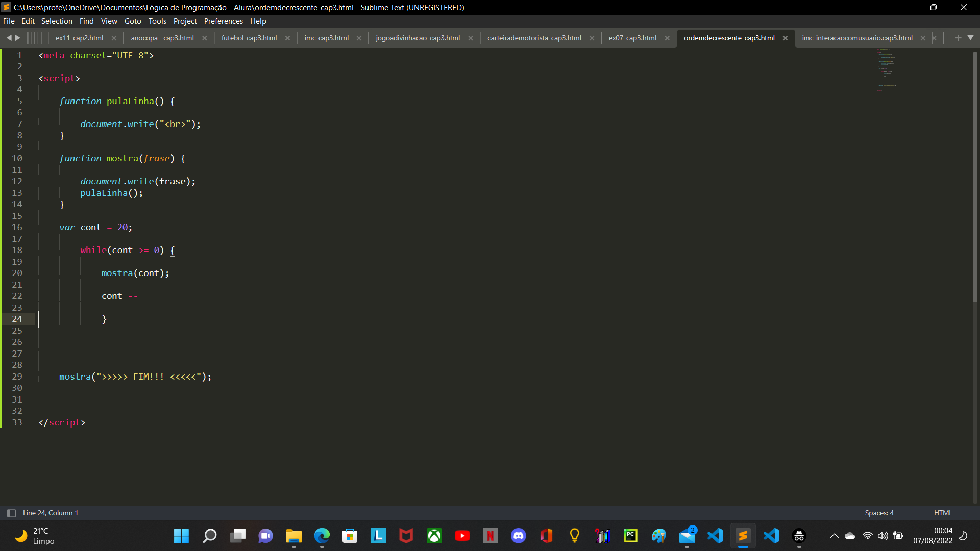Click the previous tab left arrow

point(9,38)
